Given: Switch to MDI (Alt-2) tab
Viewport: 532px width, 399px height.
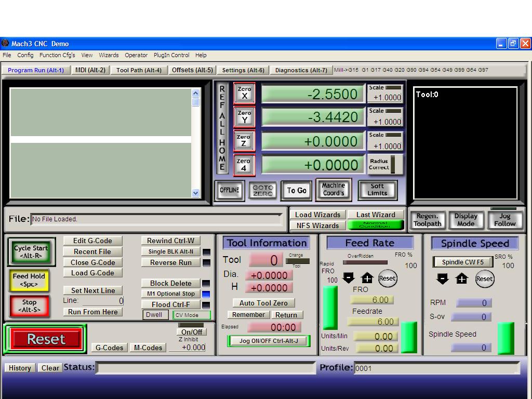Looking at the screenshot, I should click(x=90, y=70).
